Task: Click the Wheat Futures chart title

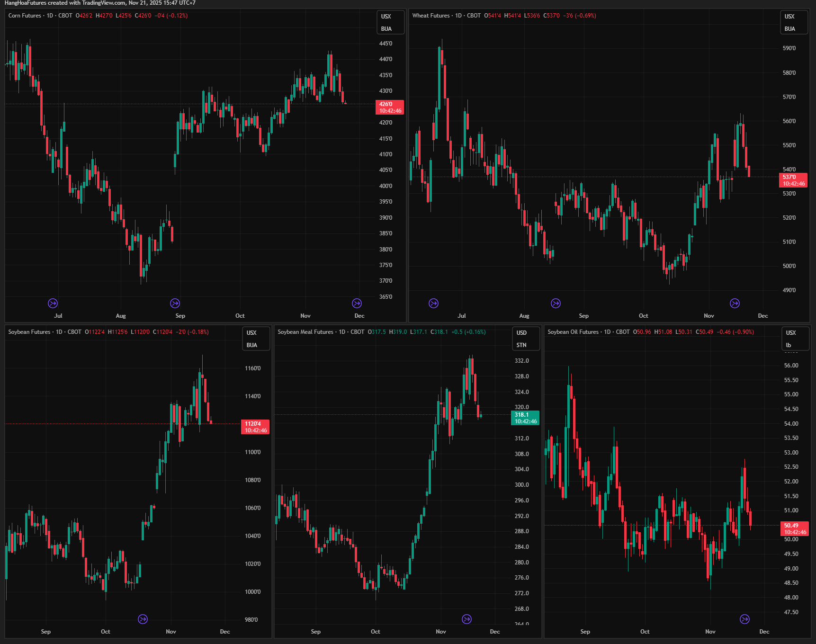Action: click(430, 16)
